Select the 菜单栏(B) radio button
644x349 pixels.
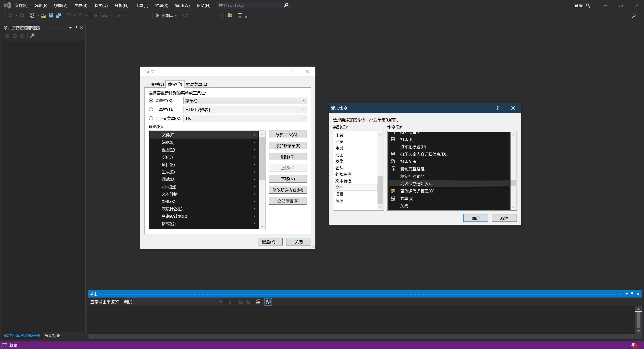click(151, 101)
